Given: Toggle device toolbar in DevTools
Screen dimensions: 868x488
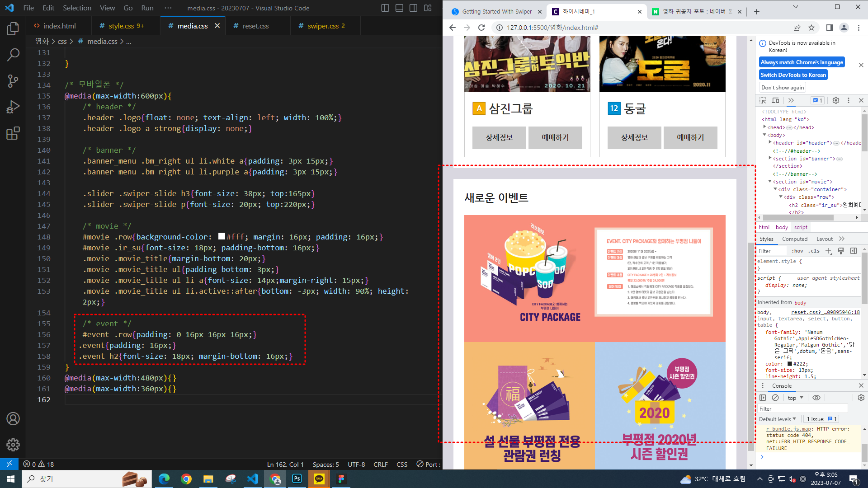Looking at the screenshot, I should pos(775,100).
